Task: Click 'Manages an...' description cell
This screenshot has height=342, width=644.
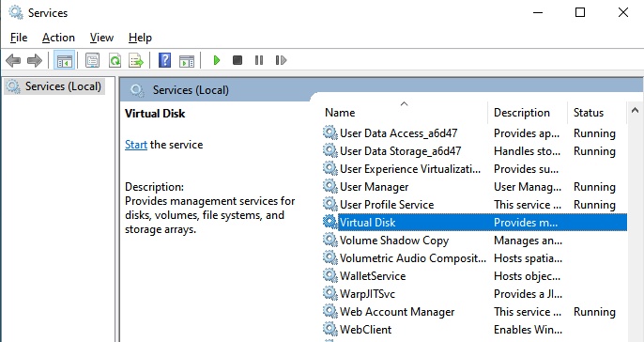Action: [528, 241]
